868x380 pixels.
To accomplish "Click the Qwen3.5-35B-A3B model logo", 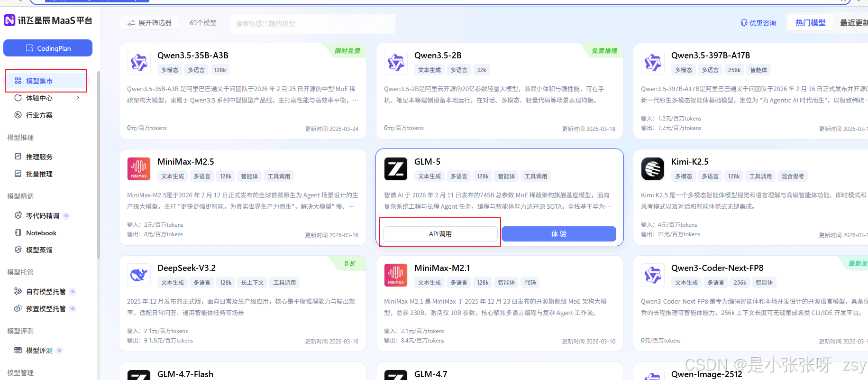I will pos(139,63).
